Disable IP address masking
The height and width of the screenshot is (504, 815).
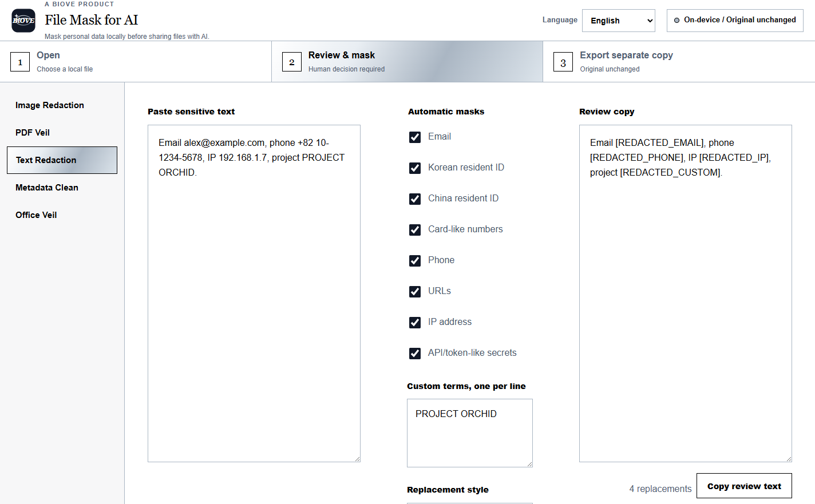point(415,323)
